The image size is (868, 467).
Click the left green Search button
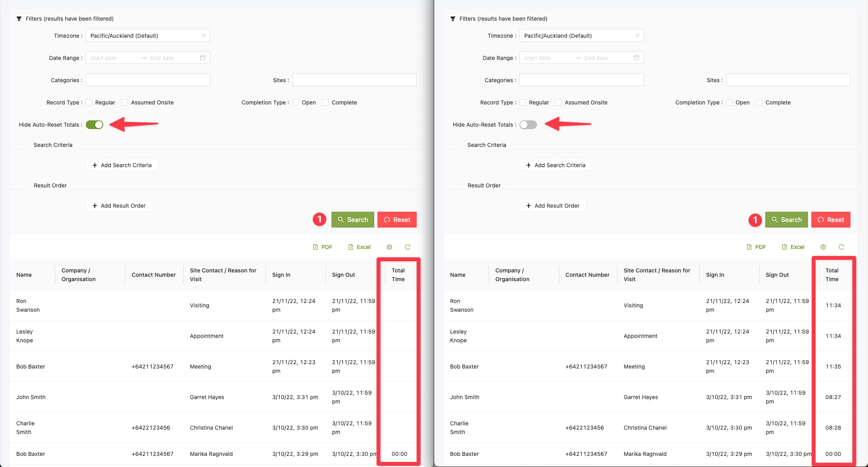pyautogui.click(x=352, y=220)
